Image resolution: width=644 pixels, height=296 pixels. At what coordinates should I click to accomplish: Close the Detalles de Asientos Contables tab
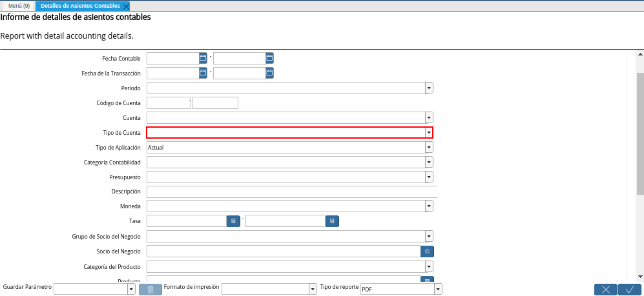[127, 6]
